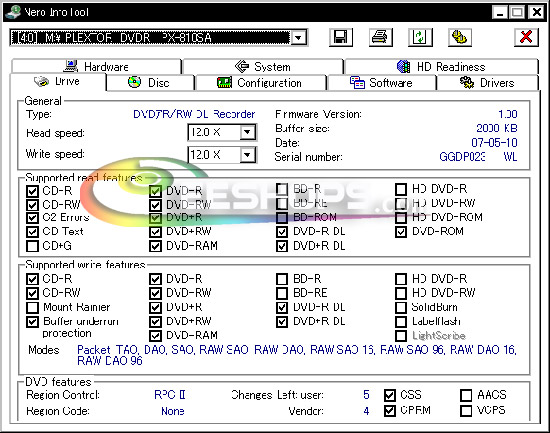Click the Packet, TAO, DAO modes text
This screenshot has height=433, width=550.
(297, 350)
